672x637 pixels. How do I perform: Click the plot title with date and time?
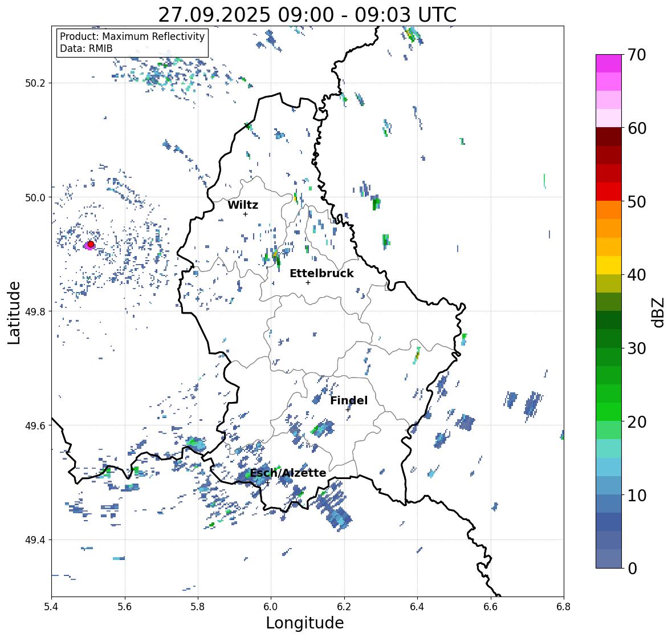[307, 15]
